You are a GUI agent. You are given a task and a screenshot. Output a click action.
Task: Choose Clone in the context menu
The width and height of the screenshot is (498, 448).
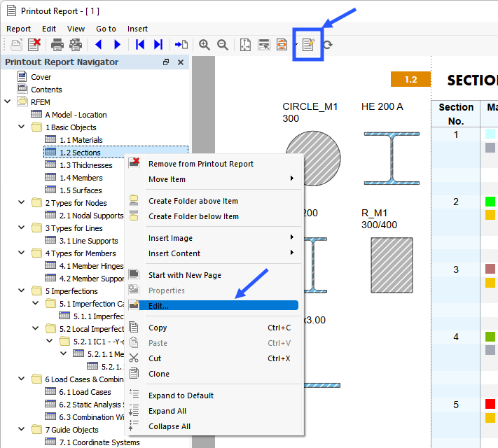[215, 374]
